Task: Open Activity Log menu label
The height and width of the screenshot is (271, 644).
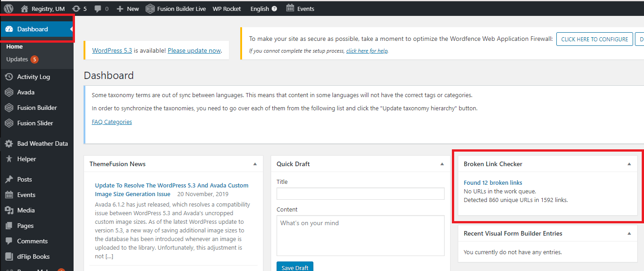Action: [x=34, y=77]
